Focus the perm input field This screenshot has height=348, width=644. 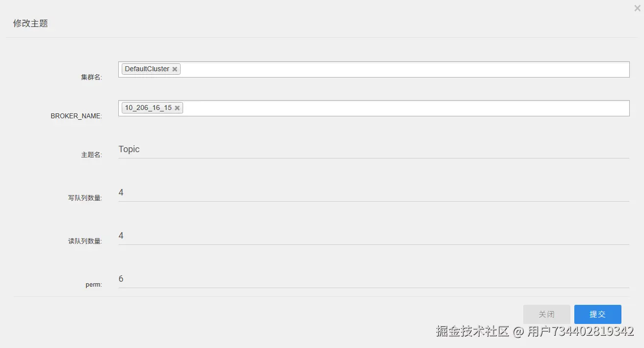374,279
